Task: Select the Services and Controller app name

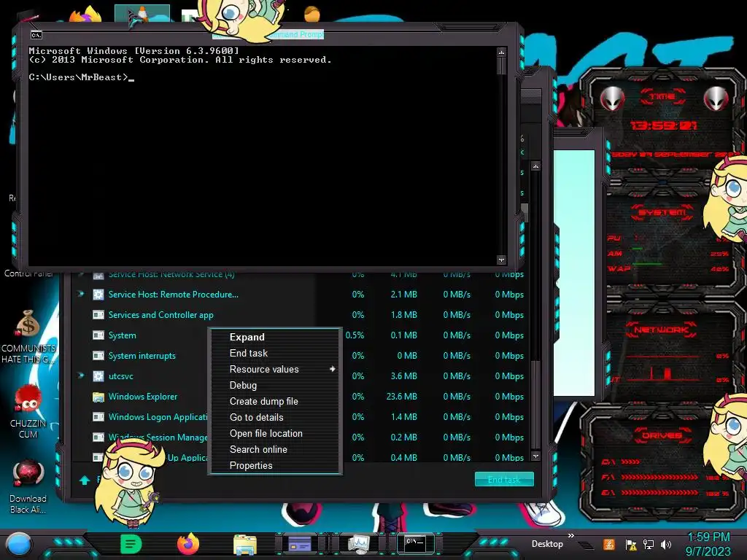Action: (x=161, y=315)
